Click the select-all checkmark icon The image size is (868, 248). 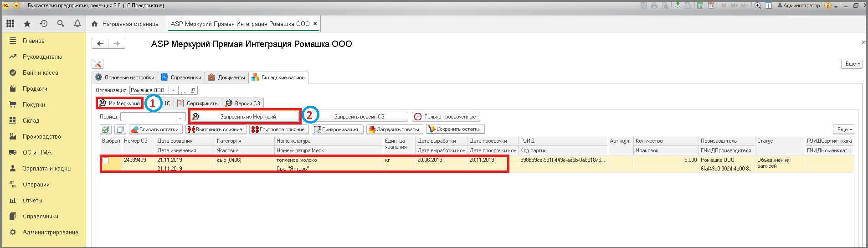pyautogui.click(x=106, y=129)
